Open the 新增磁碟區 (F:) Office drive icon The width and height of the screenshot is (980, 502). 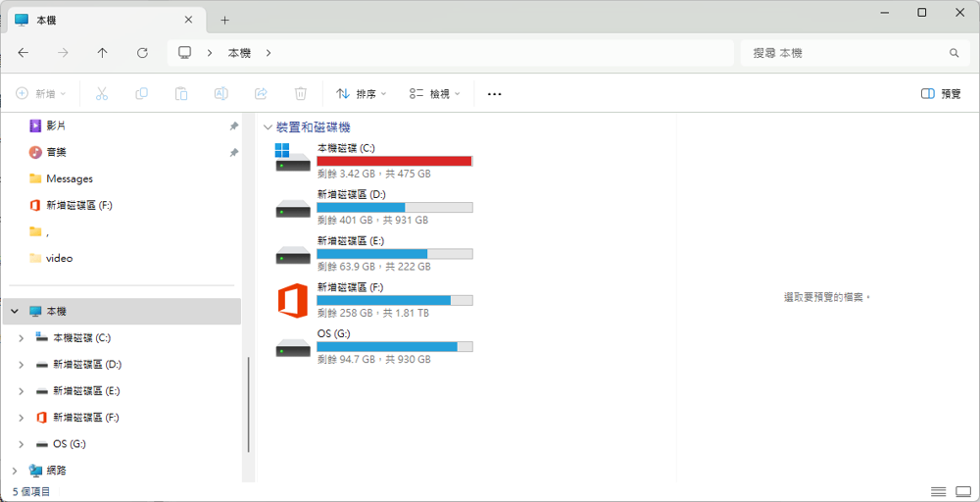coord(293,300)
